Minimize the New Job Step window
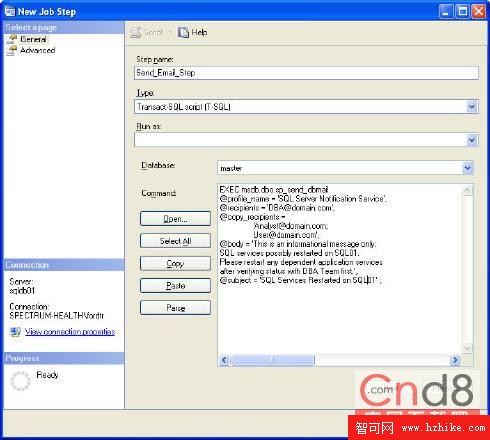Viewport: 490px width, 440px height. (446, 12)
